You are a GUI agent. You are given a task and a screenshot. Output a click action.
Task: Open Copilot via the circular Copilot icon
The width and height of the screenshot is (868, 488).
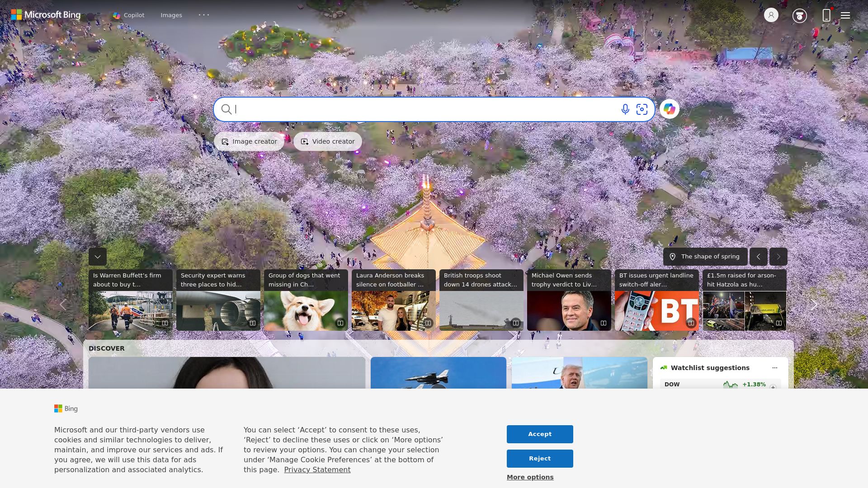tap(669, 109)
